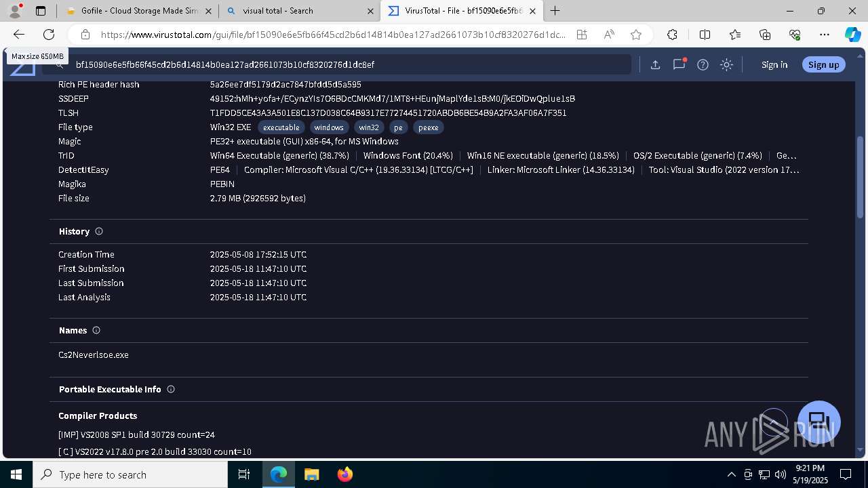Select the SSDEEP hash value
868x488 pixels.
pos(393,98)
